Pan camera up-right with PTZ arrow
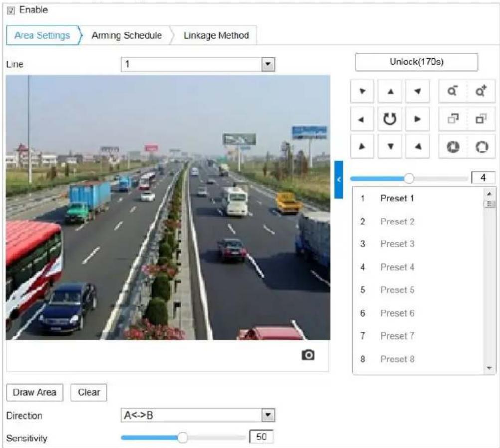Image resolution: width=500 pixels, height=448 pixels. coord(417,91)
